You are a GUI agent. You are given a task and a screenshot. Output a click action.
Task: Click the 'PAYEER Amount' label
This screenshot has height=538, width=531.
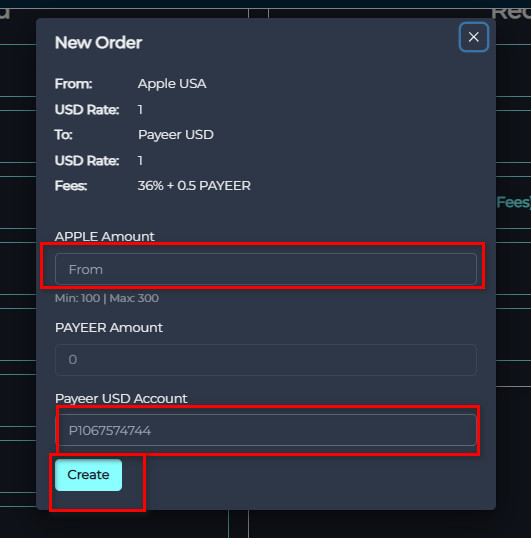pos(109,328)
